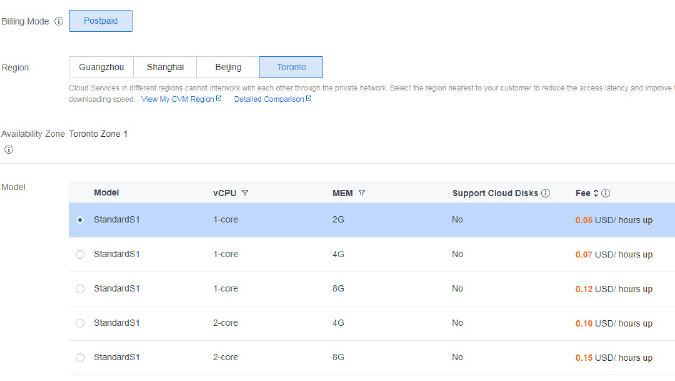Viewport: 675px width, 381px height.
Task: Select StandardS1 1-core 2G radio button
Action: (x=80, y=220)
